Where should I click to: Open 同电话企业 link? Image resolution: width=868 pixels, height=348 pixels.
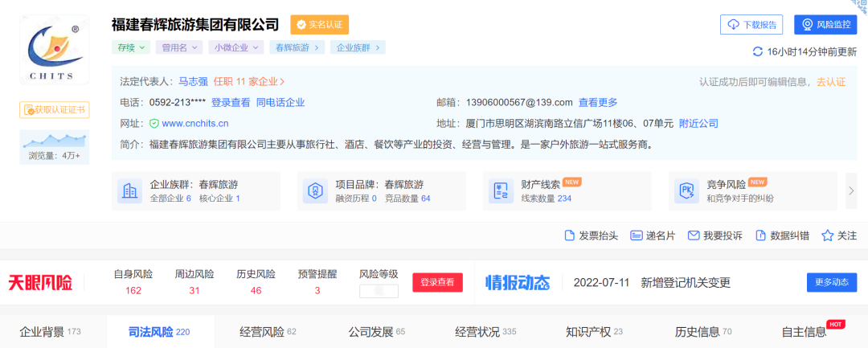click(280, 102)
